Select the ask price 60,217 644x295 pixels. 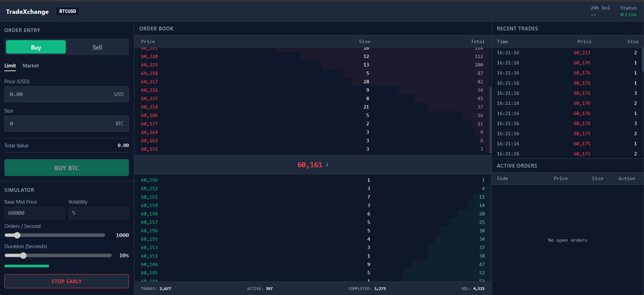[149, 82]
